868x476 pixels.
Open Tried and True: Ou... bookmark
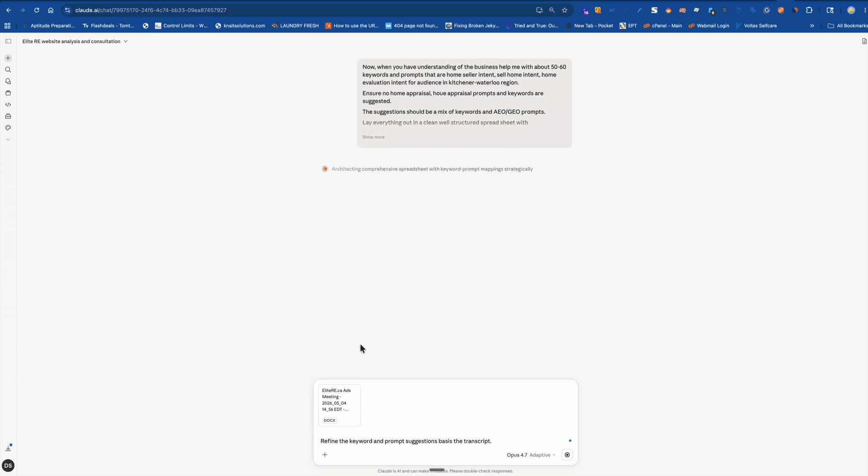pyautogui.click(x=532, y=26)
